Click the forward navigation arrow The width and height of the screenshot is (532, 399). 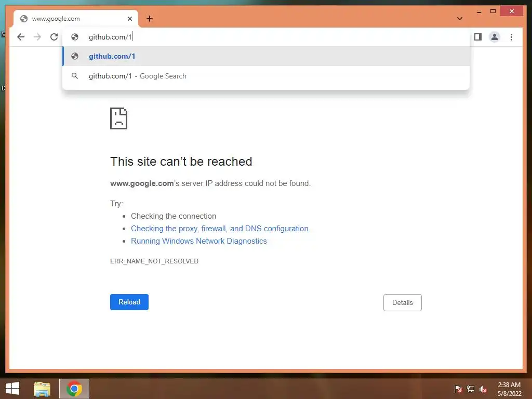[x=37, y=37]
